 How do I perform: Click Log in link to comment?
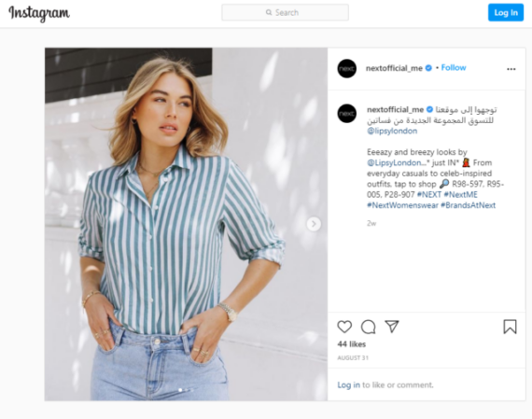point(348,385)
